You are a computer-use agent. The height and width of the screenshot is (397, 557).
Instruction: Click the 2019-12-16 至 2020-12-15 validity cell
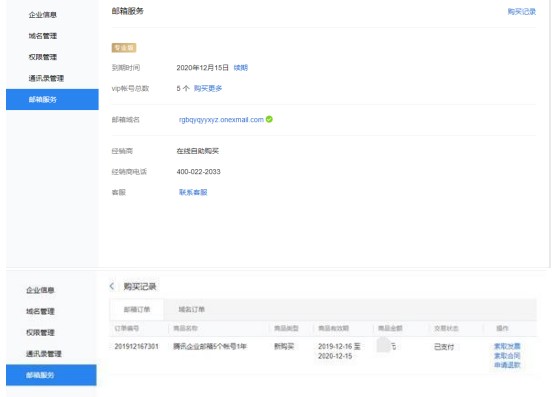tap(339, 351)
